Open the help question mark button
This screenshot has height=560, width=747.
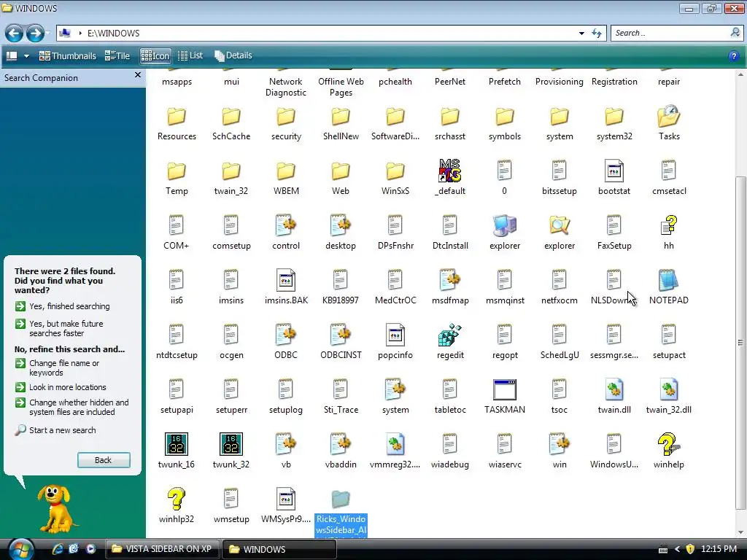point(734,56)
